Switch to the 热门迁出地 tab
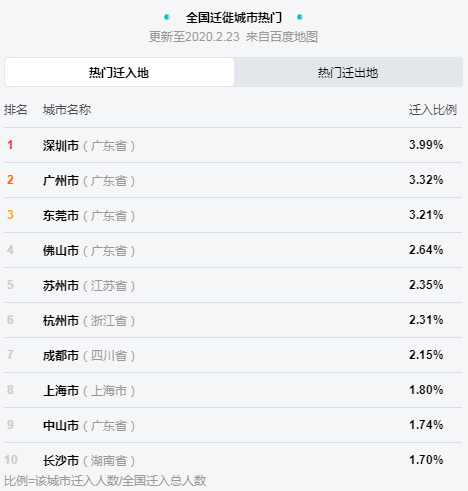The height and width of the screenshot is (491, 468). (348, 72)
